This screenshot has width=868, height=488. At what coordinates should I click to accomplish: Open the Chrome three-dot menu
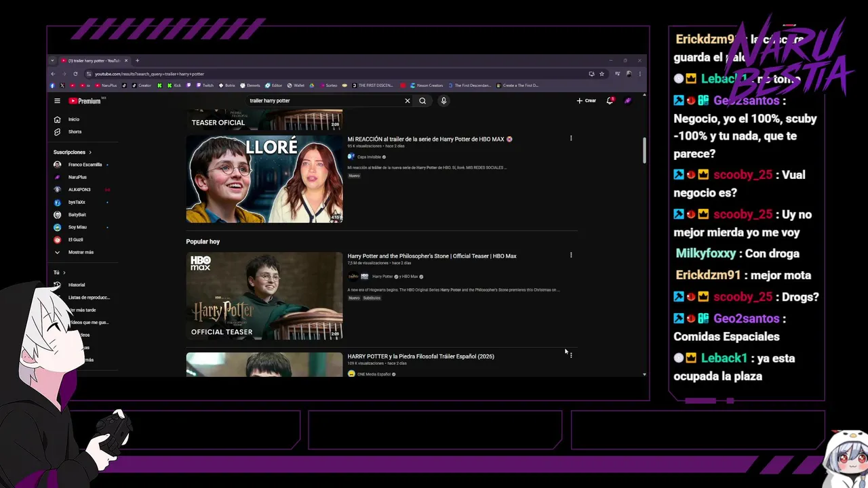pyautogui.click(x=639, y=74)
